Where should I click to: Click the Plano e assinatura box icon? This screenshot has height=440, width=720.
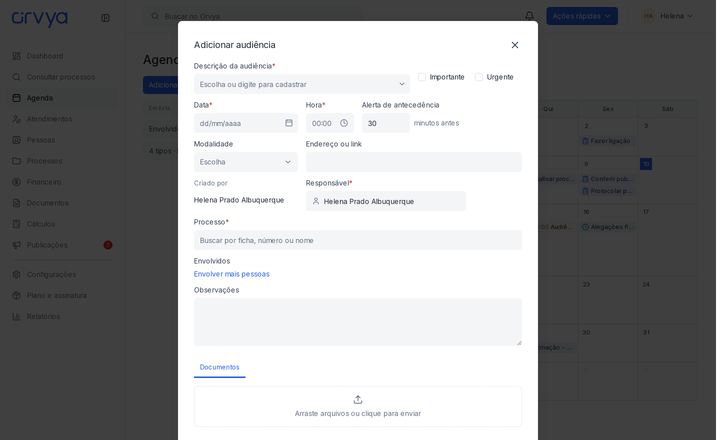pyautogui.click(x=17, y=295)
